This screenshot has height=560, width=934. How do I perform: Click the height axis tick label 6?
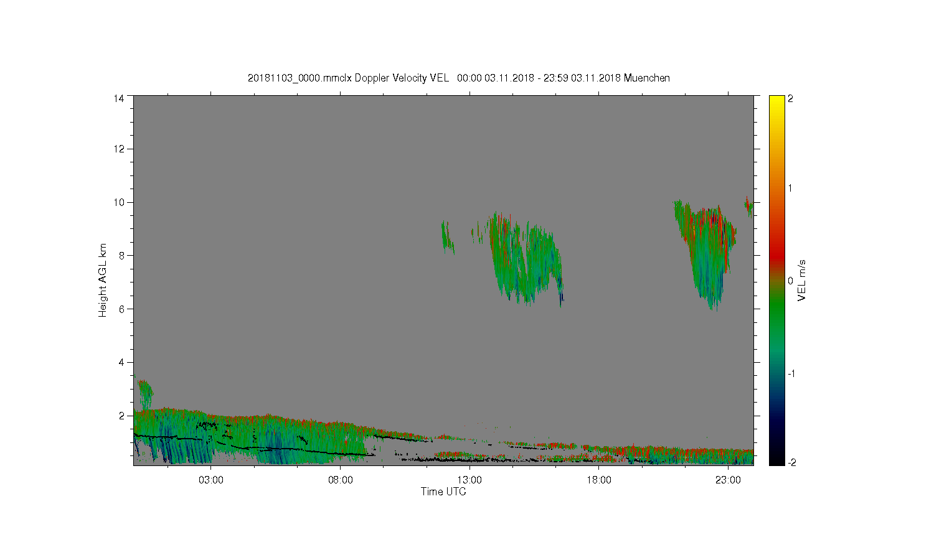click(x=121, y=309)
